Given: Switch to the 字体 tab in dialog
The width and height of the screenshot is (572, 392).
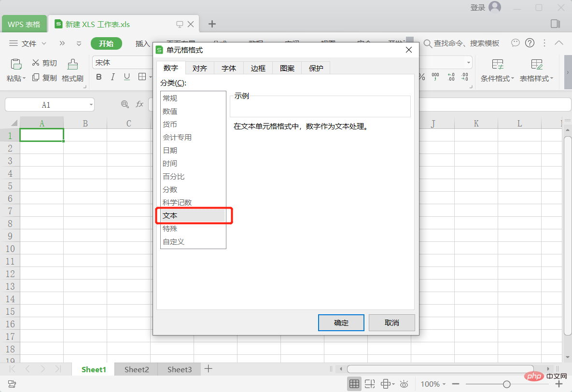Looking at the screenshot, I should (x=229, y=68).
